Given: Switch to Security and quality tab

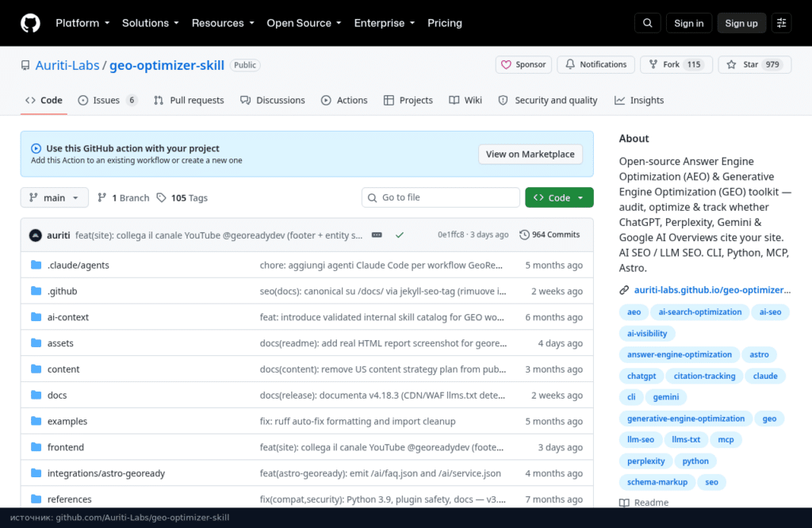Looking at the screenshot, I should click(x=548, y=101).
